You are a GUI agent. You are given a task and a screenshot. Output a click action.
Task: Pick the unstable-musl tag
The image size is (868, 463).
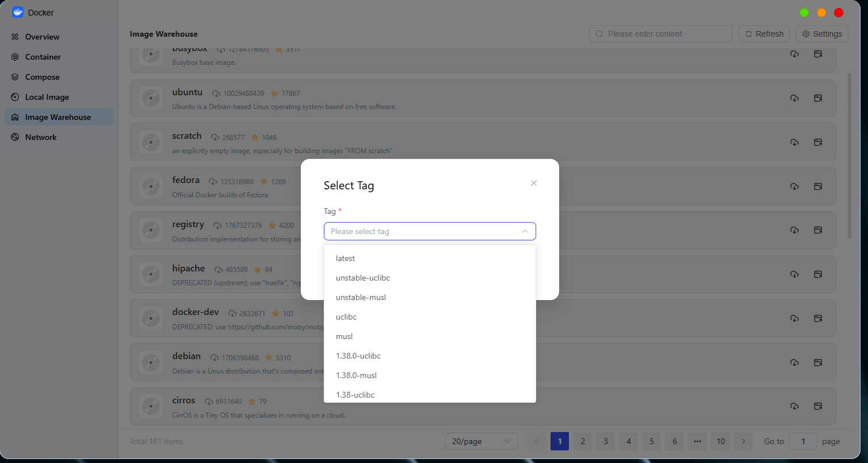[x=430, y=297]
